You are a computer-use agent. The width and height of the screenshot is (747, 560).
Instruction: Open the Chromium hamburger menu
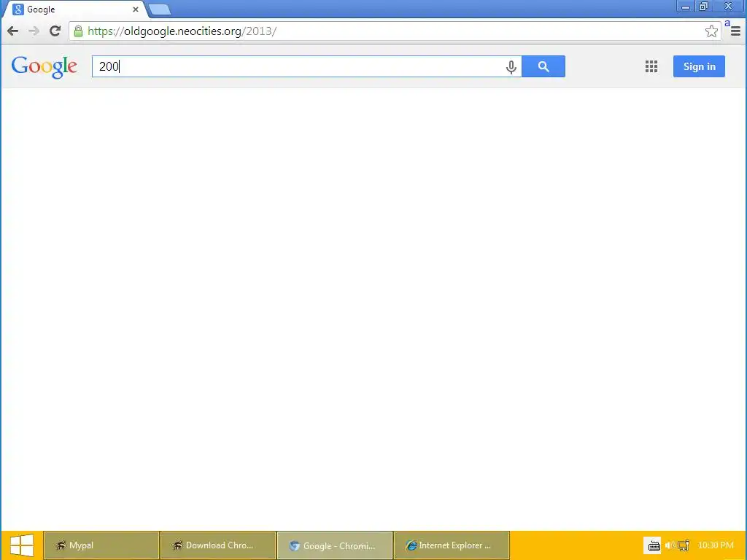click(735, 31)
